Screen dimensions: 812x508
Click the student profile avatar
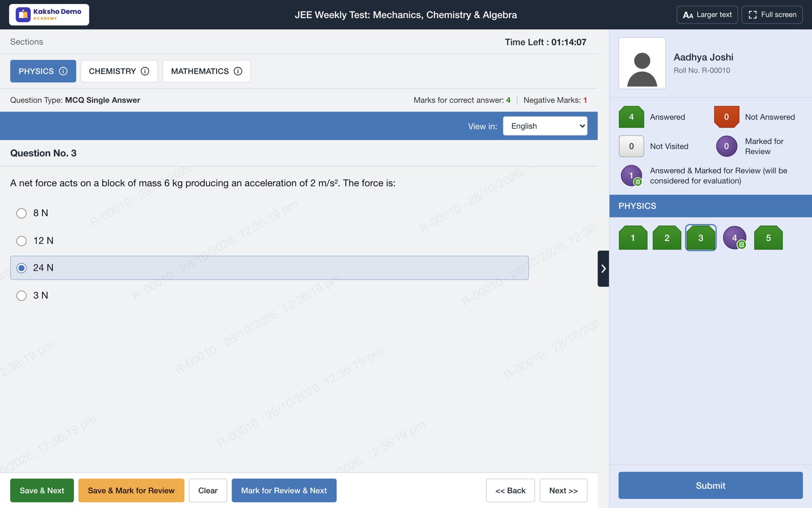tap(642, 63)
